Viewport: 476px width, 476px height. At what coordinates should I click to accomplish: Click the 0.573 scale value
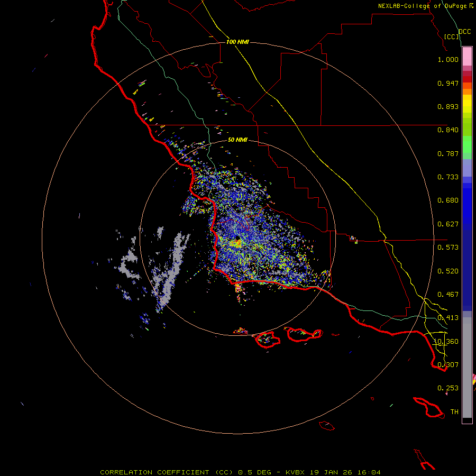[x=448, y=248]
